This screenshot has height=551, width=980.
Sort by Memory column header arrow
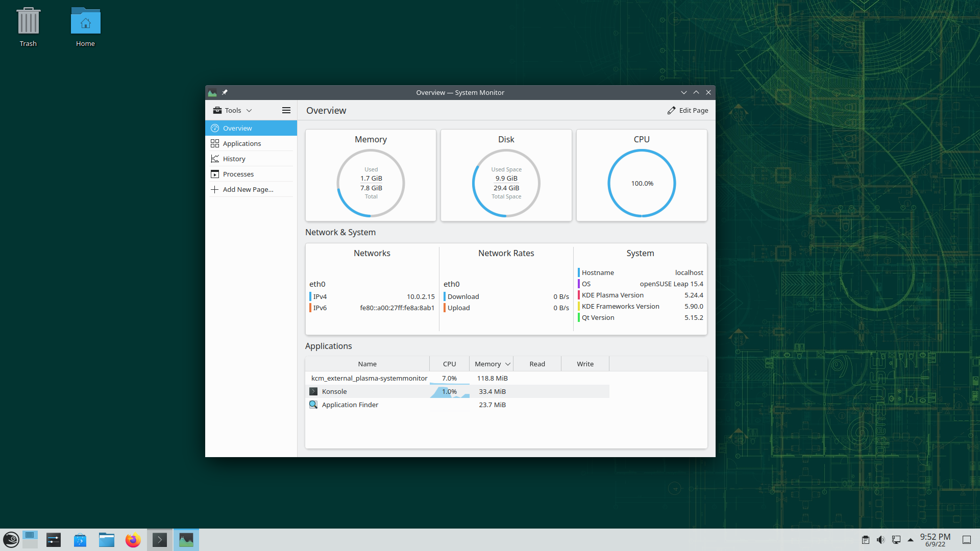pyautogui.click(x=507, y=364)
